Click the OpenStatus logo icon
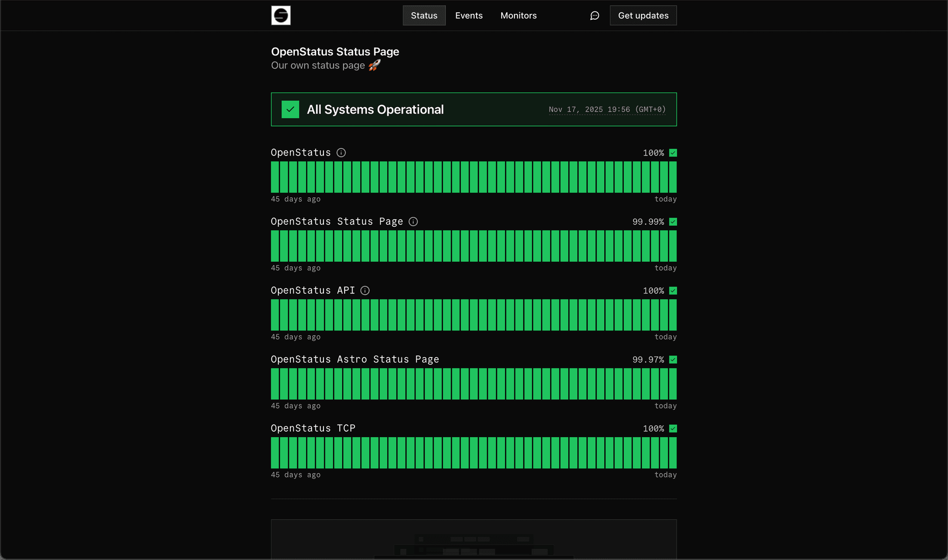The height and width of the screenshot is (560, 948). tap(280, 15)
